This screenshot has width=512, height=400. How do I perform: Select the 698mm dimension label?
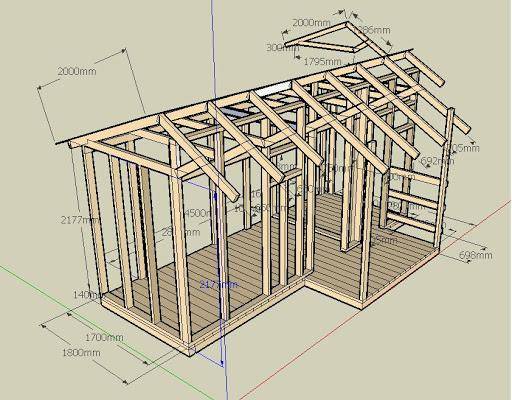pos(476,255)
